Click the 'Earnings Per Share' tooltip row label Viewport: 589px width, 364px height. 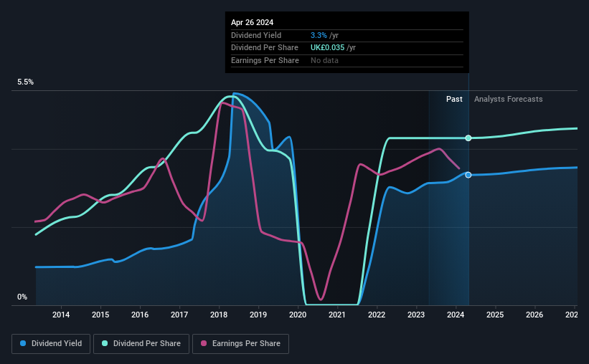pyautogui.click(x=265, y=60)
